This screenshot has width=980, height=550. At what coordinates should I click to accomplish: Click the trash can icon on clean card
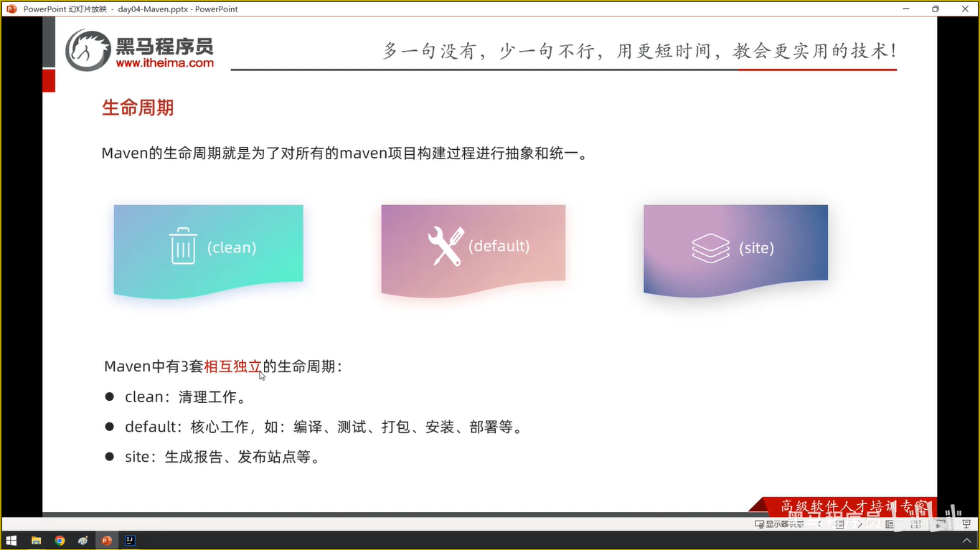(x=183, y=245)
